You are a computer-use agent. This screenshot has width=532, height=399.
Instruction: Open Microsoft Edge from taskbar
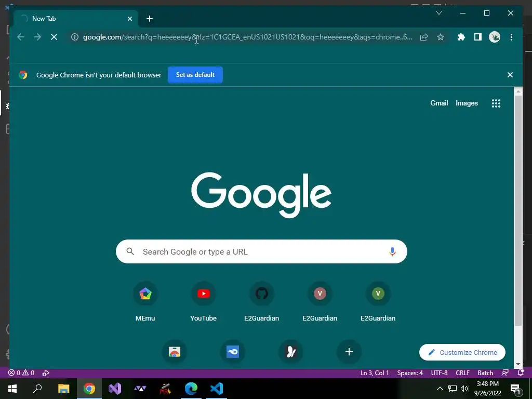[x=191, y=389]
